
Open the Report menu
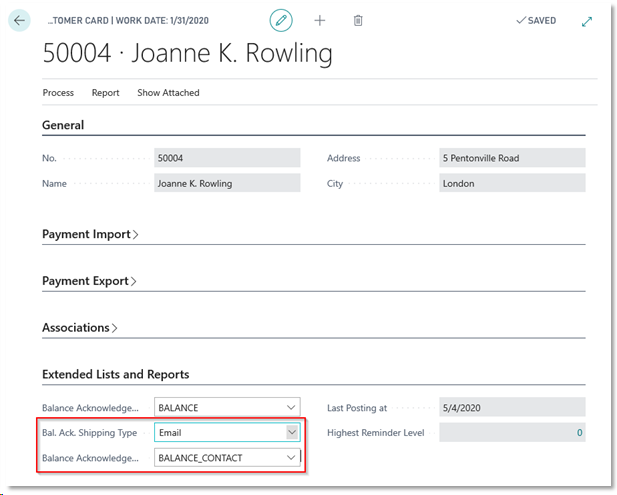coord(105,93)
